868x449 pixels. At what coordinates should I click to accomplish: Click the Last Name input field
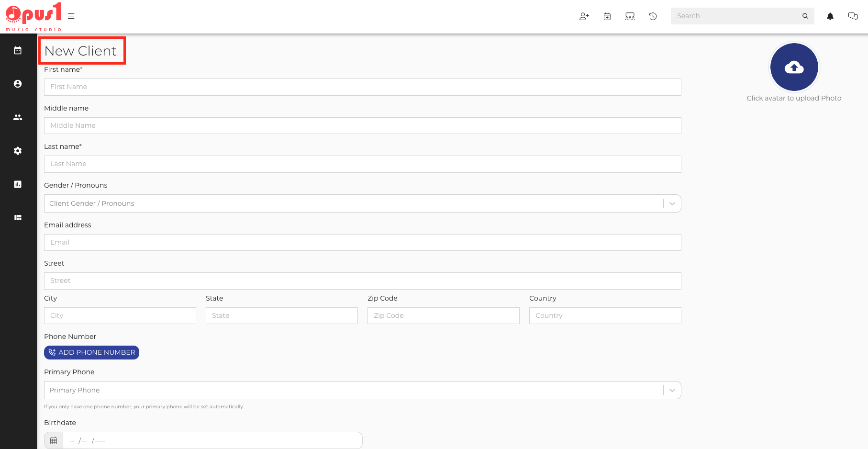(362, 164)
